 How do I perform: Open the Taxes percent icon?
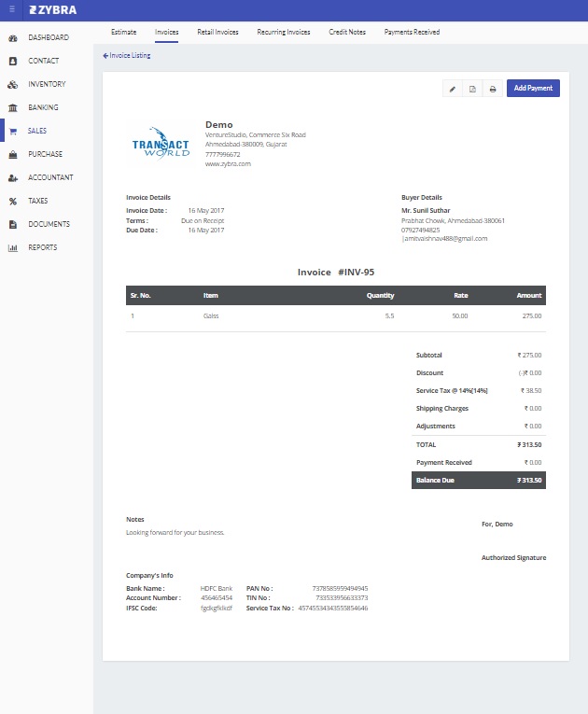pos(13,201)
